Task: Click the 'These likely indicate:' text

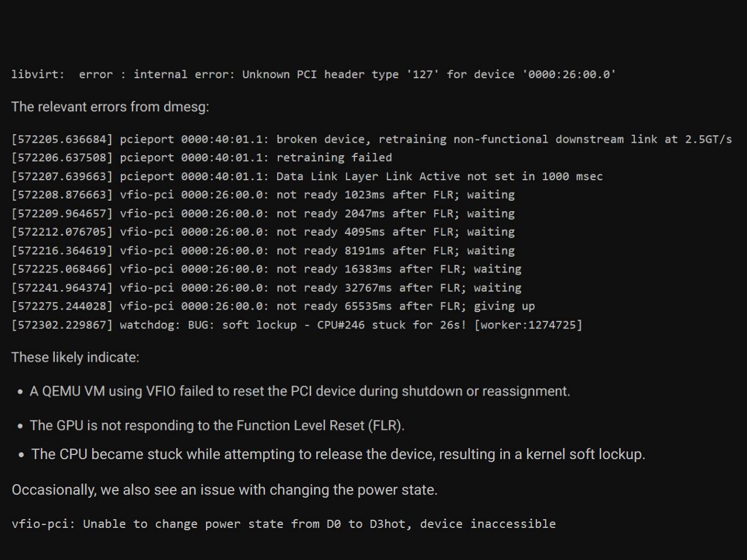Action: coord(75,357)
